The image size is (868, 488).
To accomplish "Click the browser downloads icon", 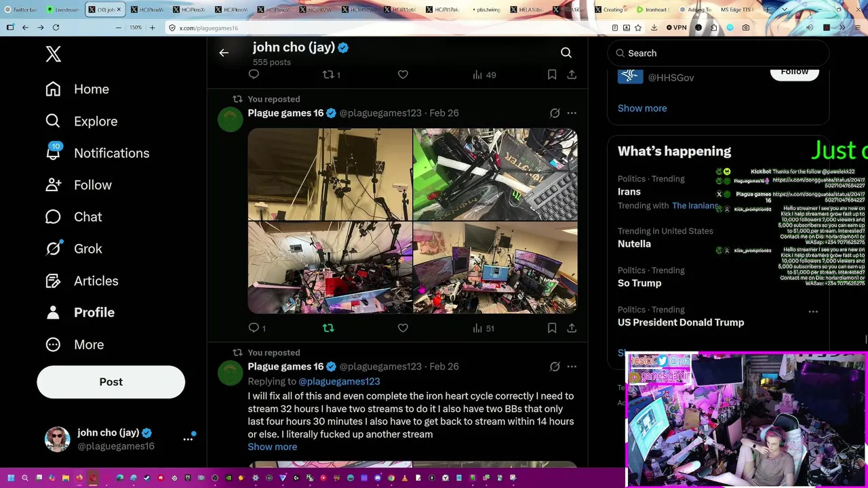I will click(x=654, y=28).
